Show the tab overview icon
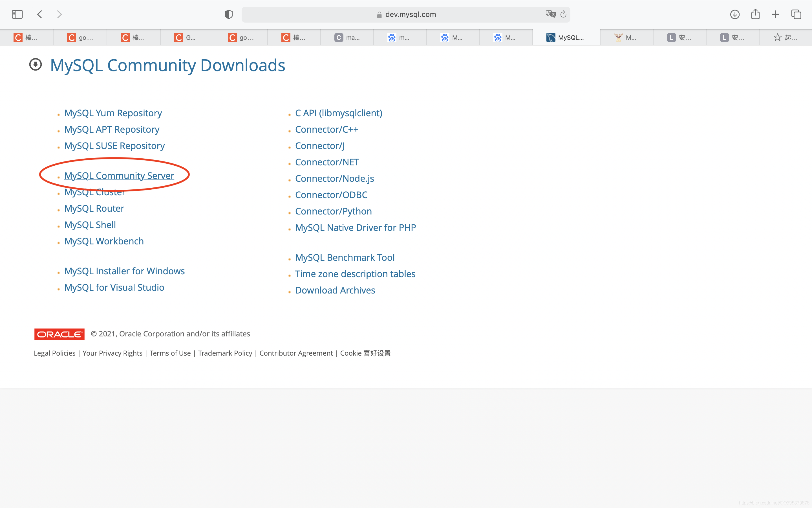Image resolution: width=812 pixels, height=508 pixels. click(796, 14)
